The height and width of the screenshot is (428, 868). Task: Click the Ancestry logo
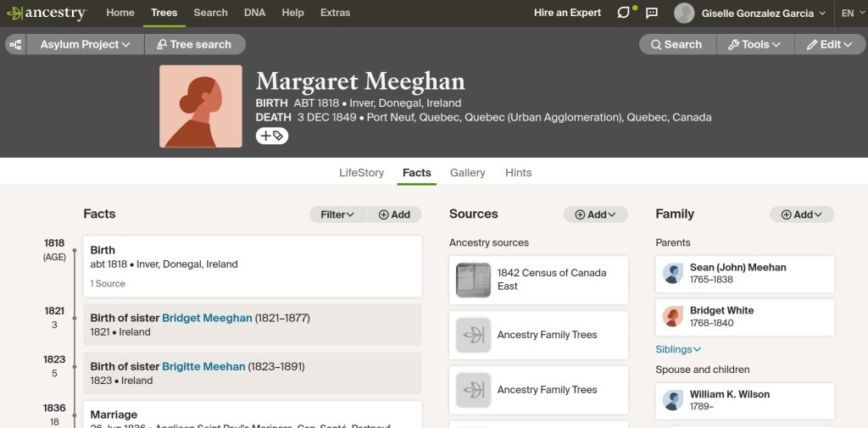(x=46, y=13)
